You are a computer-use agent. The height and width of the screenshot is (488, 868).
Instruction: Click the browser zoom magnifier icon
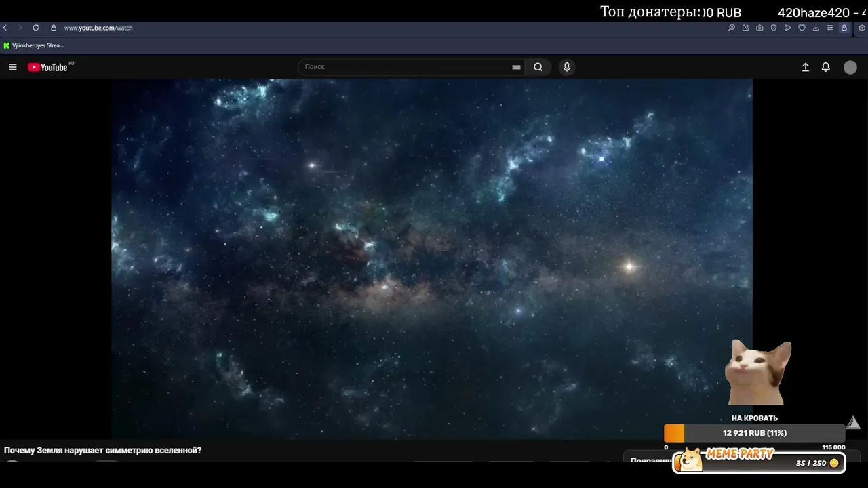click(x=732, y=28)
